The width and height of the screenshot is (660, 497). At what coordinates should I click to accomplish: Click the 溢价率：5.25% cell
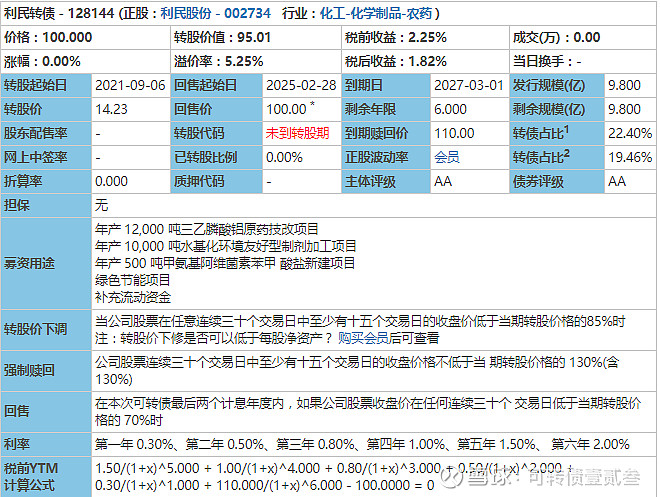pyautogui.click(x=255, y=61)
